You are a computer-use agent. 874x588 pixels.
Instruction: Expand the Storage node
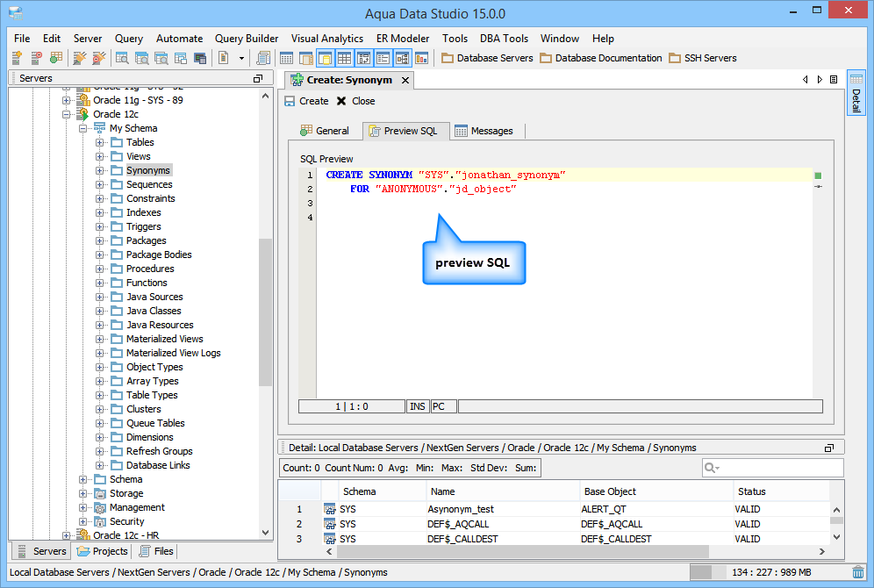coord(83,493)
